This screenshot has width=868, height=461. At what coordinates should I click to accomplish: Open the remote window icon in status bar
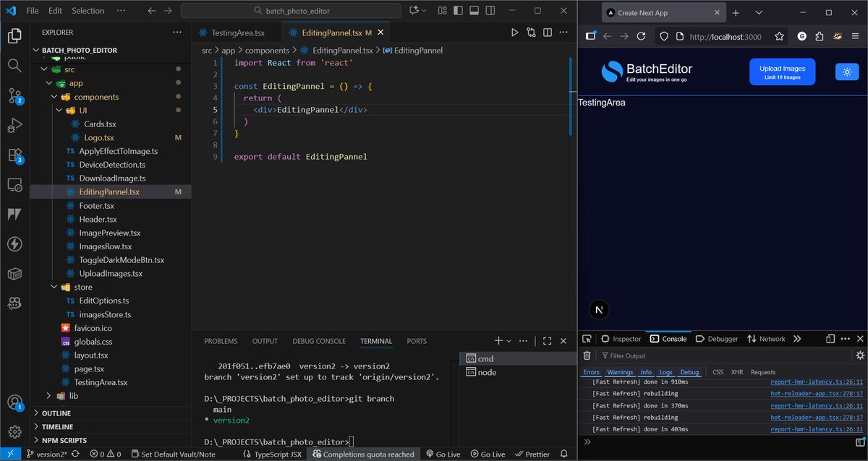(10, 454)
